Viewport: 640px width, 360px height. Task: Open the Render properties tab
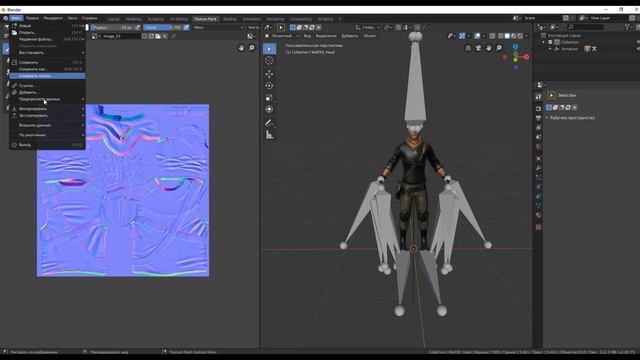[538, 109]
